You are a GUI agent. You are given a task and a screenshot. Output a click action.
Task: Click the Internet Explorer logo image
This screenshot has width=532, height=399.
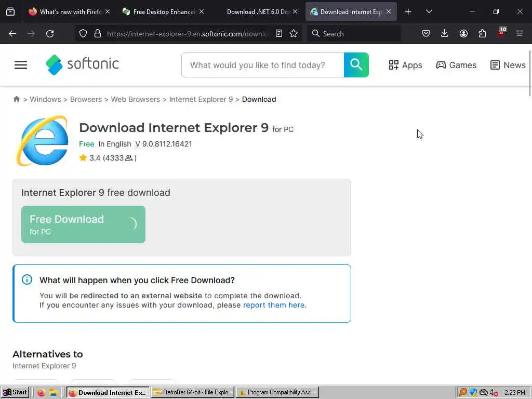(x=42, y=141)
